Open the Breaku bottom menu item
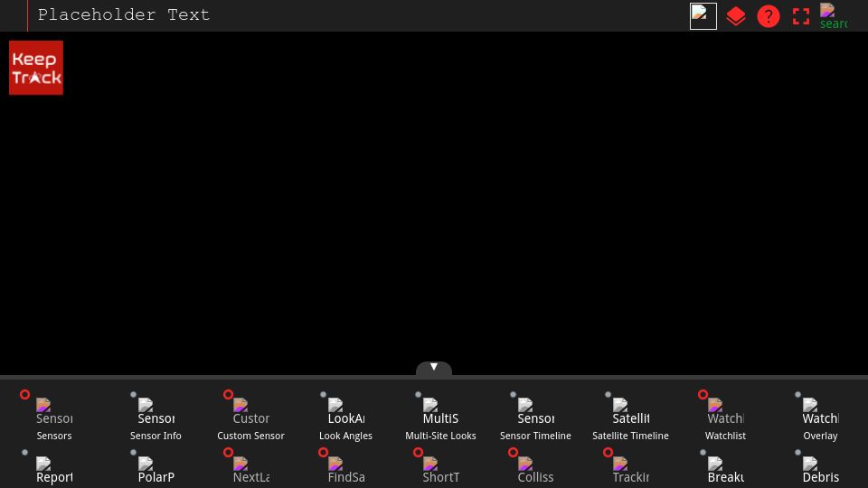 point(725,469)
